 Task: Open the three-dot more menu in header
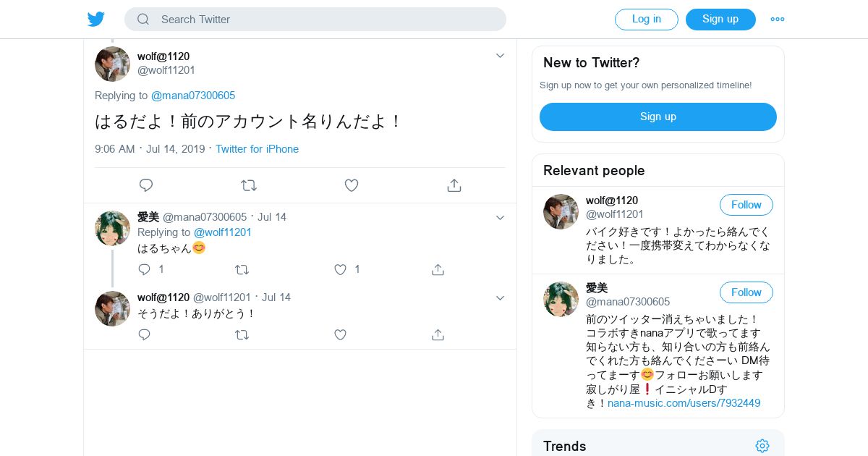point(778,20)
